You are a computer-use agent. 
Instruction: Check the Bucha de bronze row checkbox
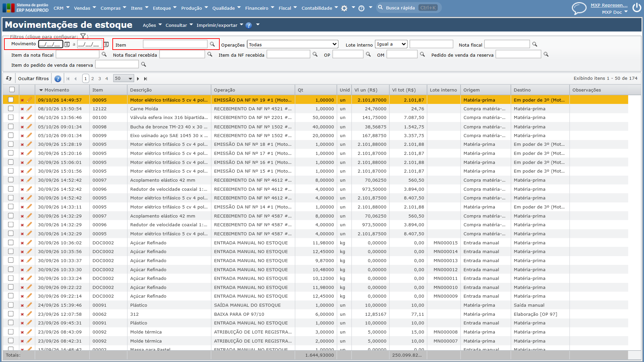[x=11, y=126]
